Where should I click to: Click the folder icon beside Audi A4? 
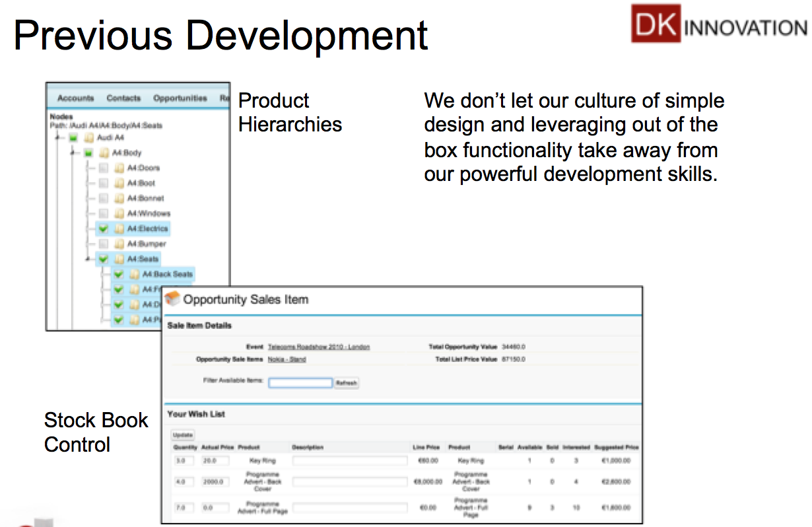pos(90,138)
